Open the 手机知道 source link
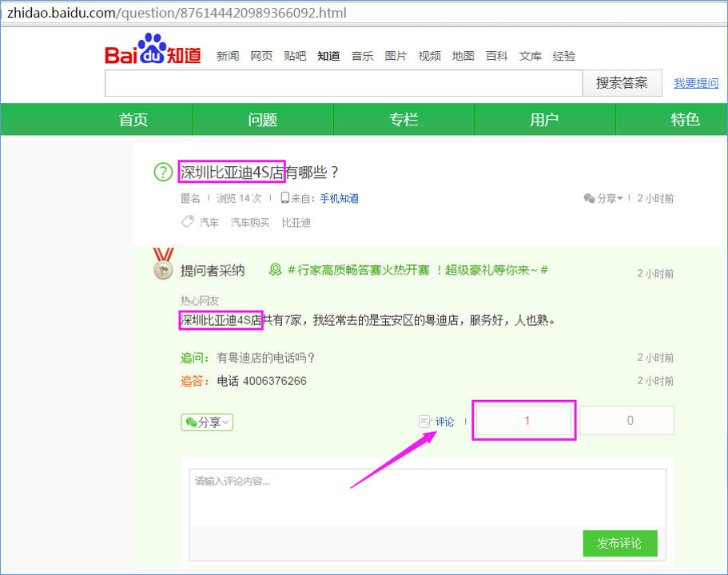Screen dimensions: 728x575 [x=340, y=198]
